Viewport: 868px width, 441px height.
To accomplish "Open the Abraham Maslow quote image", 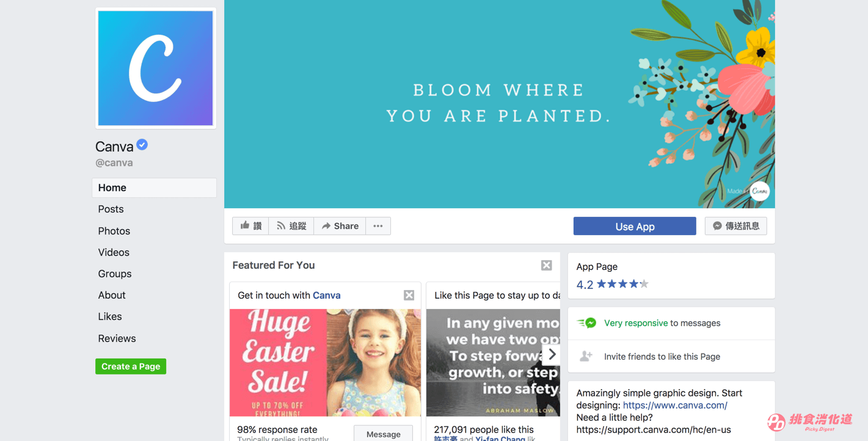I will (x=493, y=363).
